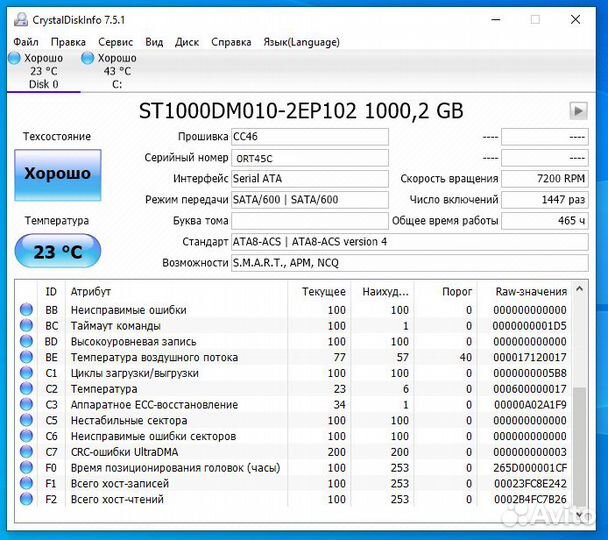Click scrollbar up arrow in attribute list

pyautogui.click(x=579, y=289)
